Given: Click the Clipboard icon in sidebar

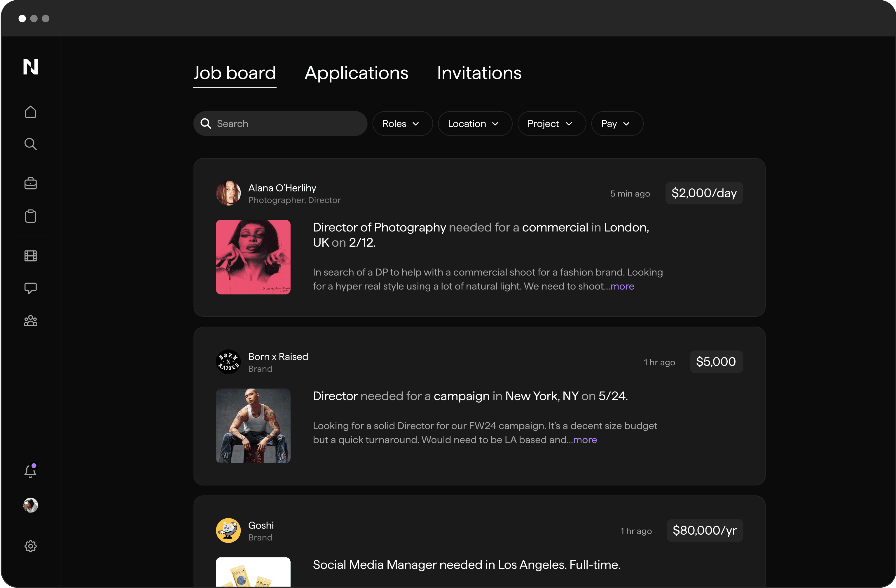Looking at the screenshot, I should coord(31,215).
